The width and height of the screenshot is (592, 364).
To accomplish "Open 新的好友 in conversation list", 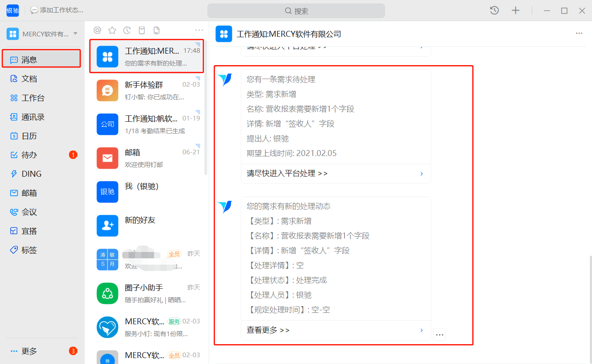I will 147,226.
